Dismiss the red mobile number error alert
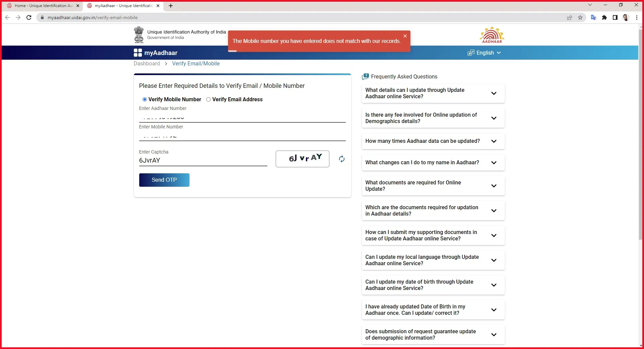Screen dimensions: 644x349 tap(405, 36)
